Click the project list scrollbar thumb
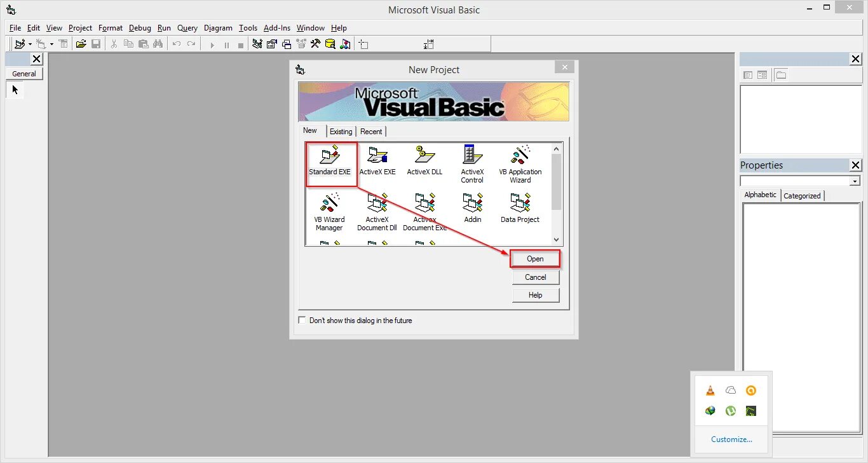The width and height of the screenshot is (868, 463). point(557,182)
